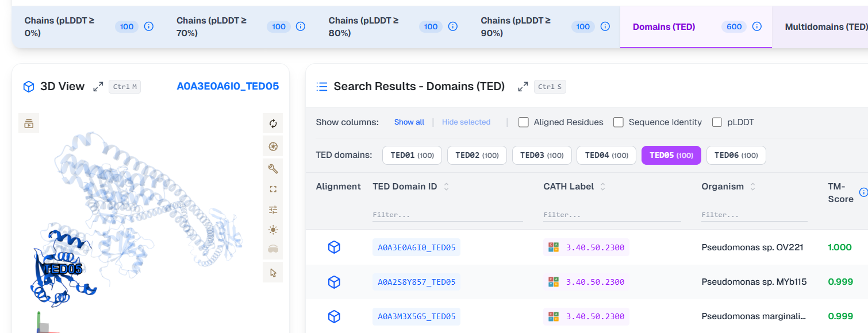Open CATH label 3.40.50.2300 in marginalis row
868x333 pixels.
point(595,316)
